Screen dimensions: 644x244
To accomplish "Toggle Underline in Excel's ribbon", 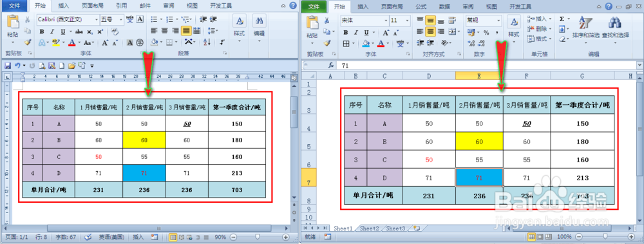I will 366,32.
